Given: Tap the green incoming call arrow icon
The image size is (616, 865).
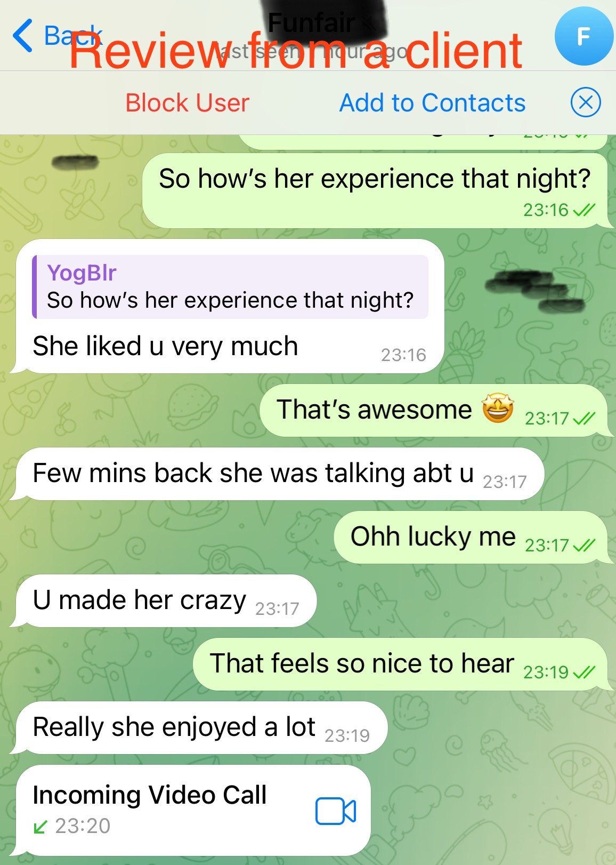Looking at the screenshot, I should (x=40, y=827).
